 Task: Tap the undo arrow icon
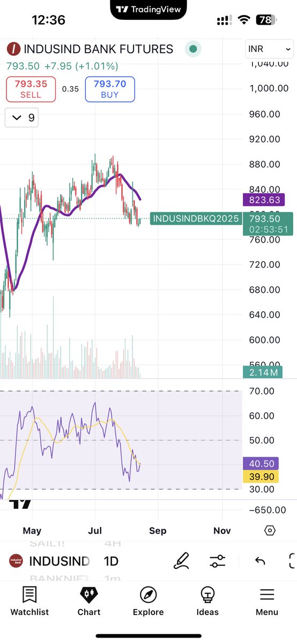pos(260,561)
